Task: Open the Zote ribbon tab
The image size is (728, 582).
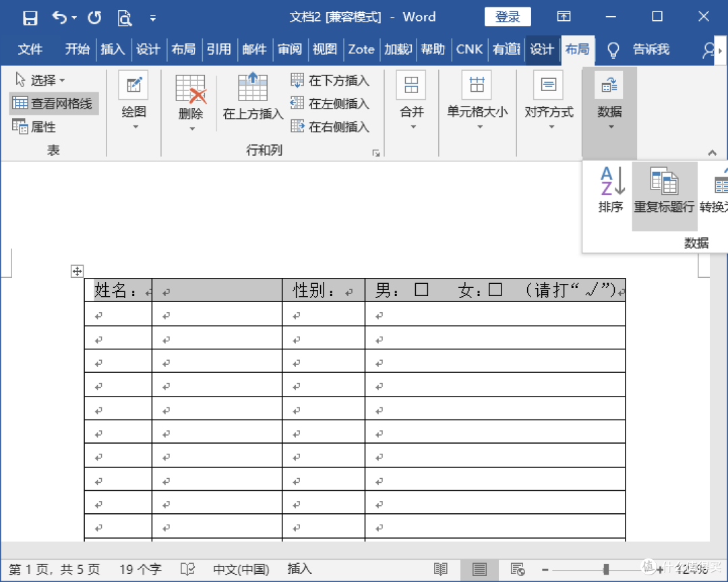Action: (361, 49)
